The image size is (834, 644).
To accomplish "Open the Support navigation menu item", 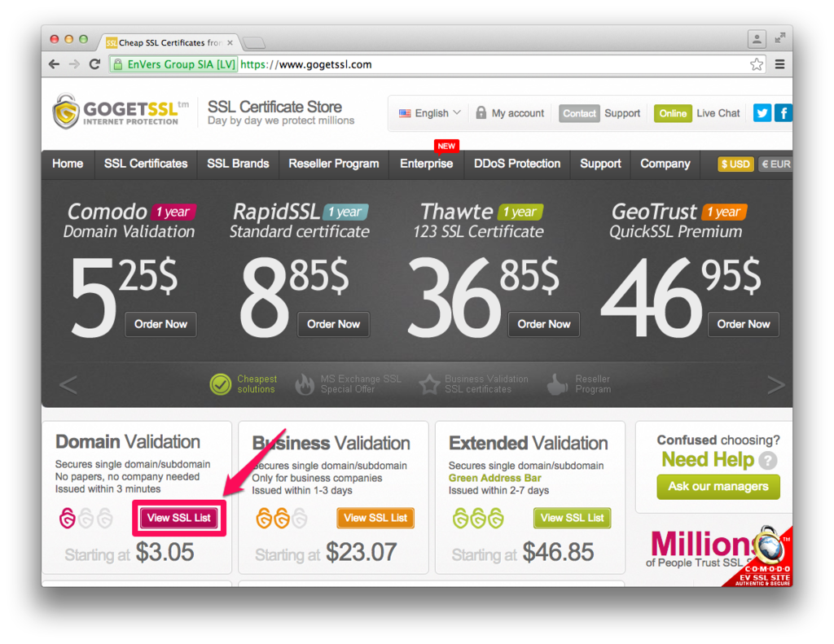I will 600,164.
